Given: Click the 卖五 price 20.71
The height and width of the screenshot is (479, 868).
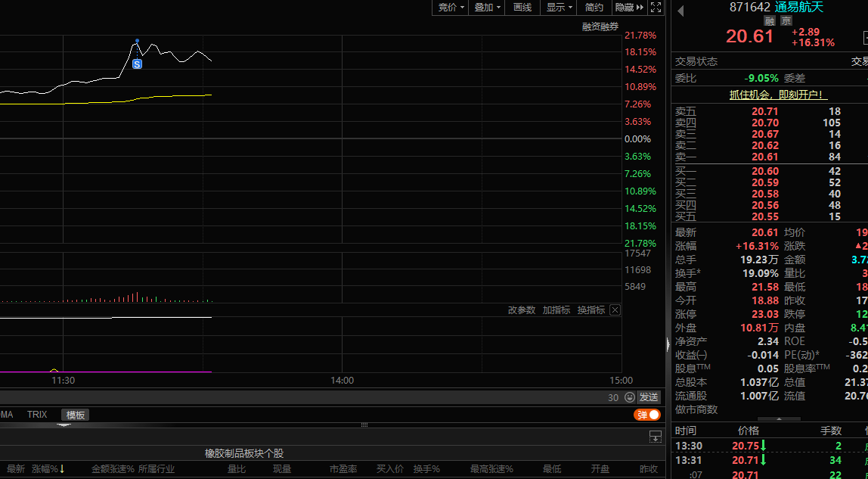Looking at the screenshot, I should (x=765, y=111).
